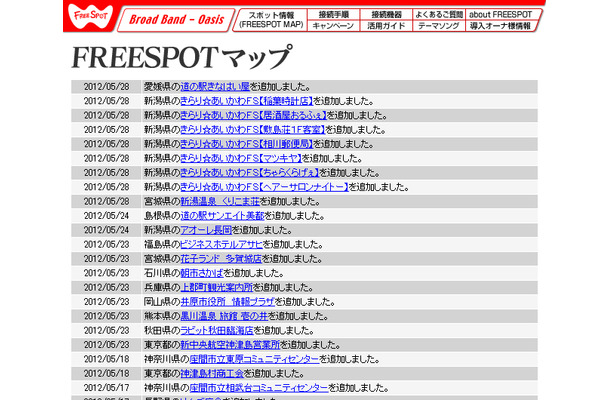Select date 2012/05/23 in 朝市さかば row
Screen dimensions: 610x400
click(107, 273)
